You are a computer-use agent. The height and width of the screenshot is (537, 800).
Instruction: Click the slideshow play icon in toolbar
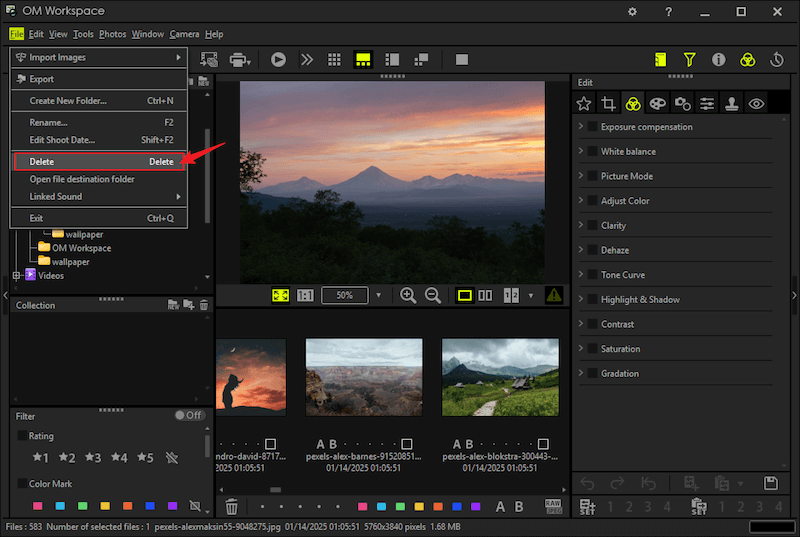pyautogui.click(x=278, y=60)
